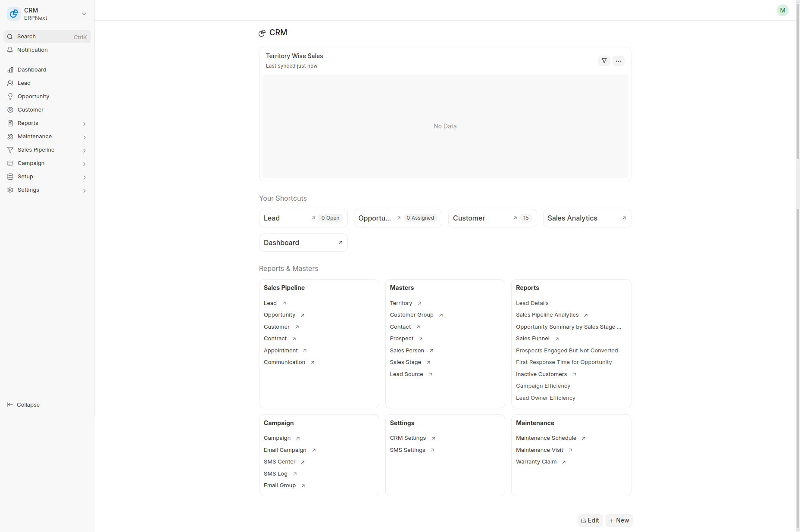The height and width of the screenshot is (532, 800).
Task: Click the CRM ERPNext logo icon
Action: (14, 14)
